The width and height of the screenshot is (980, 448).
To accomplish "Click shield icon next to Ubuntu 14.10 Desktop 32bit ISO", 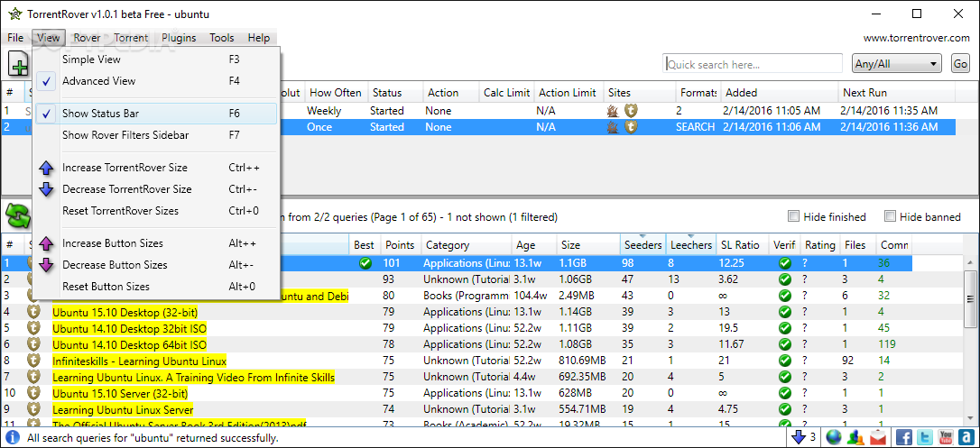I will pyautogui.click(x=33, y=327).
